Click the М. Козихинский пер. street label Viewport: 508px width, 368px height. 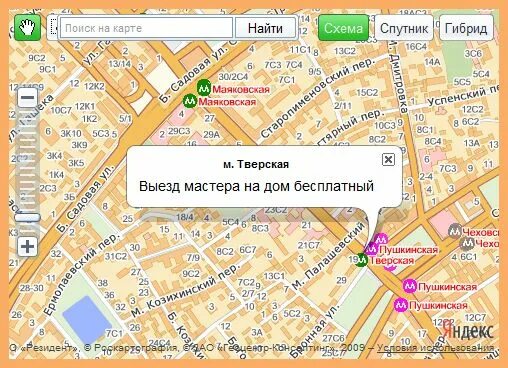(x=185, y=290)
